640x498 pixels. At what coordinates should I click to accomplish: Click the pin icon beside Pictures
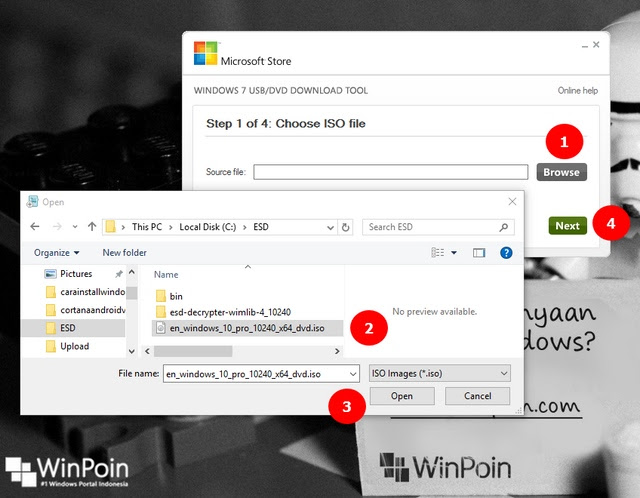click(x=119, y=274)
